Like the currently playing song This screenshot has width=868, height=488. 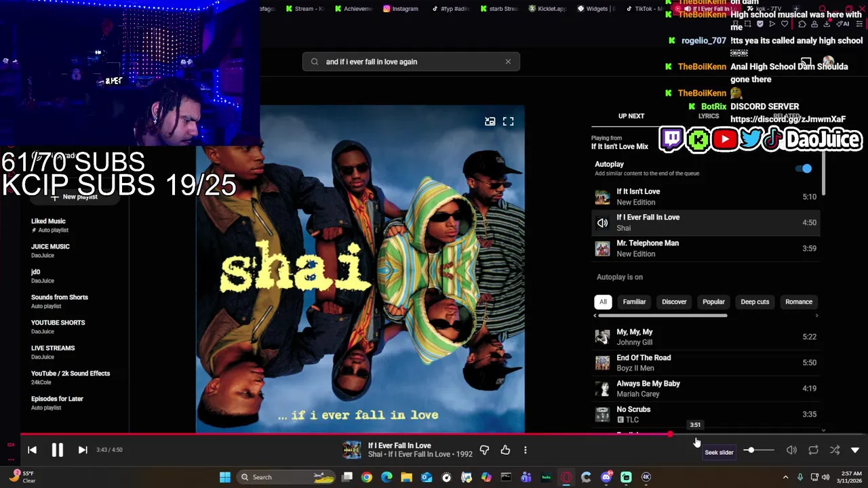click(x=505, y=450)
